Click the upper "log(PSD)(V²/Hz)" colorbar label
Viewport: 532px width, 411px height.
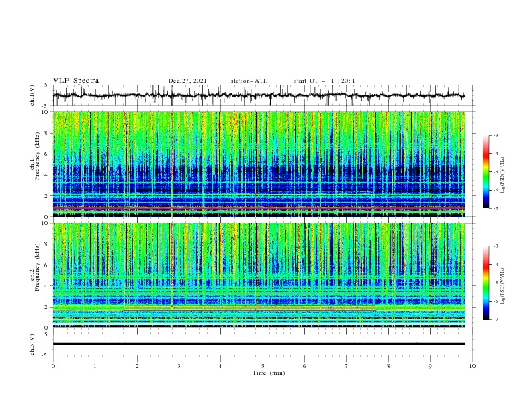[x=503, y=175]
